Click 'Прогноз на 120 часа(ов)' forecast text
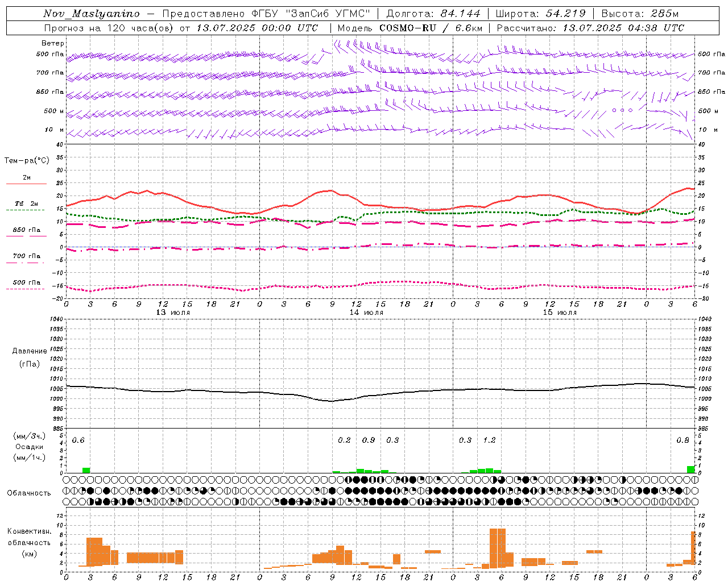Screen dimensions: 728x582 pos(110,28)
